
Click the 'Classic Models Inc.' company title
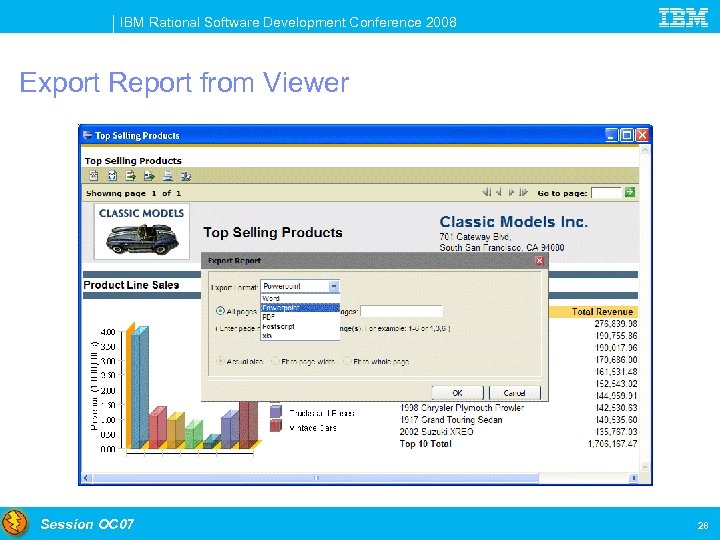pos(513,222)
